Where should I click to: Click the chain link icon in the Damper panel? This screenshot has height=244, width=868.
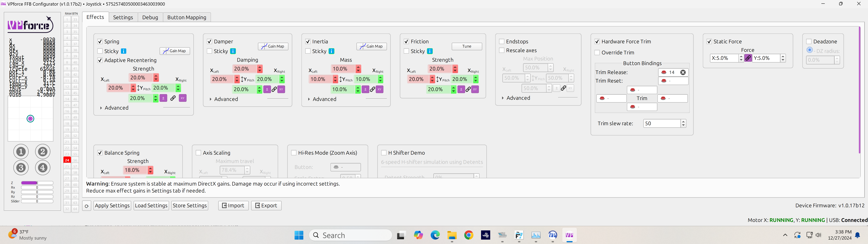pyautogui.click(x=275, y=89)
